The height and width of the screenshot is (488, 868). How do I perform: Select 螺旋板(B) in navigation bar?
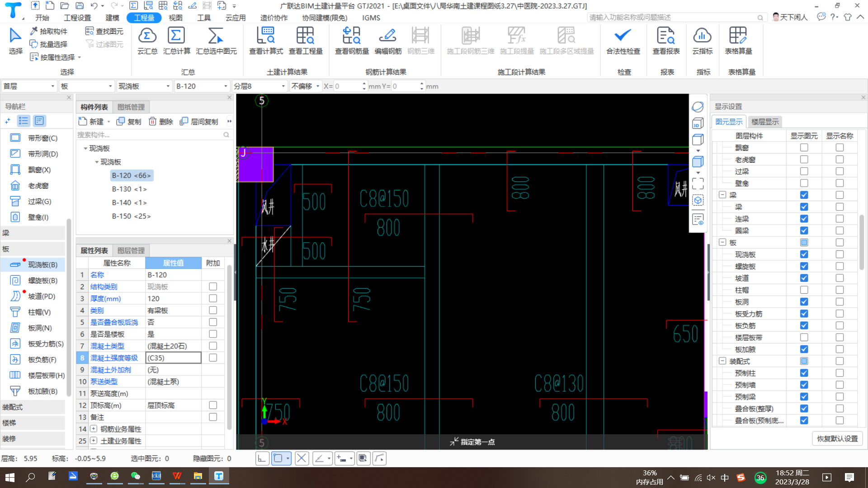[x=34, y=281]
